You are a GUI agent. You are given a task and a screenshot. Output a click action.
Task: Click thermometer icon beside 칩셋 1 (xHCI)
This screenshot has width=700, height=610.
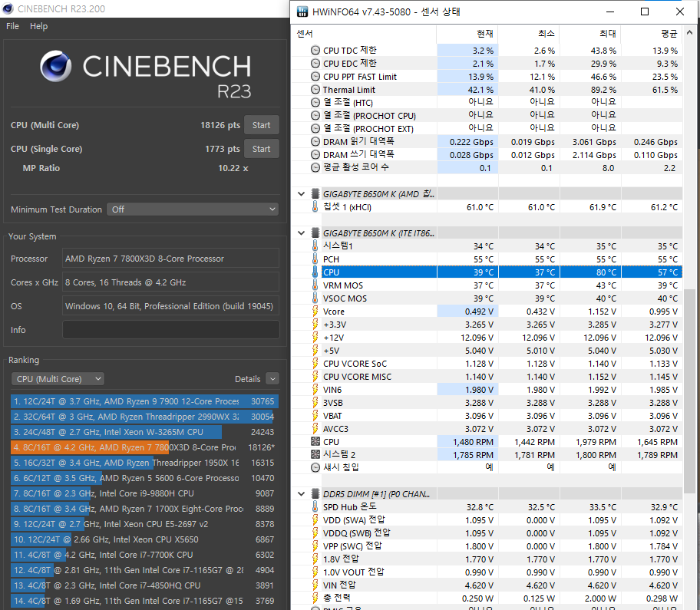(x=315, y=207)
